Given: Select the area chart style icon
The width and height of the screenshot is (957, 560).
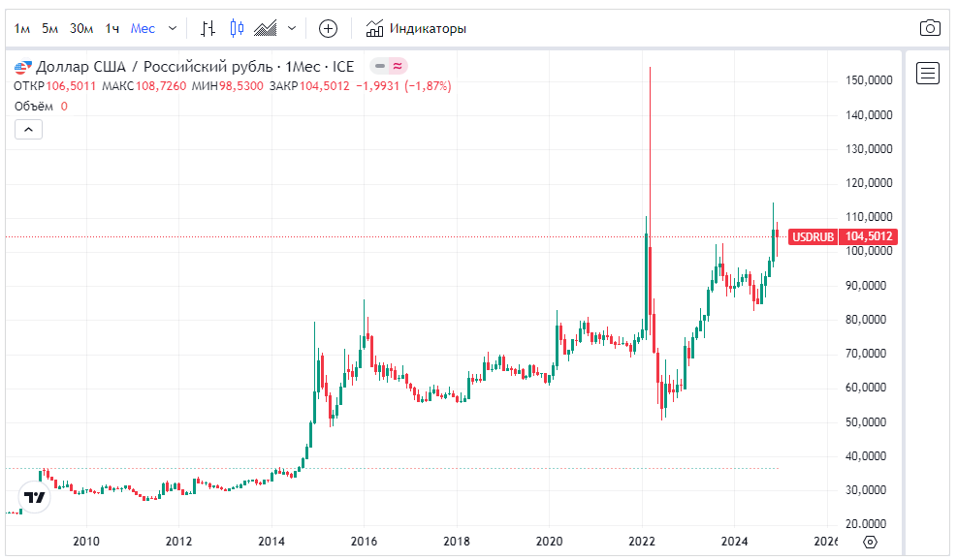Looking at the screenshot, I should (x=266, y=28).
